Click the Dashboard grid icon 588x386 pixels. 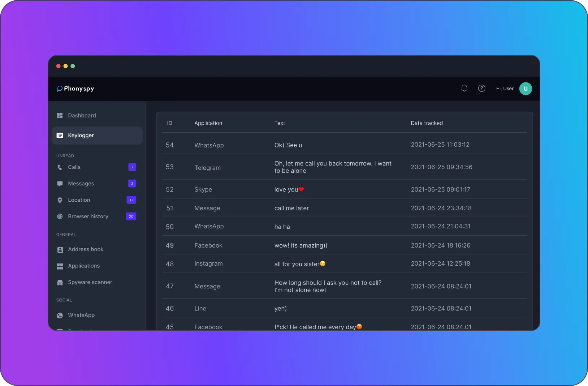point(60,115)
